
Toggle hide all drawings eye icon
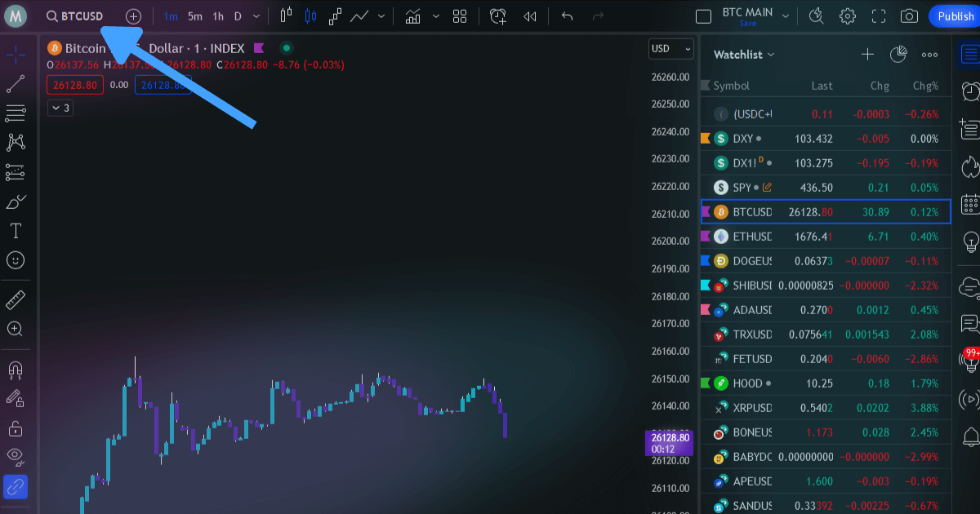tap(16, 457)
